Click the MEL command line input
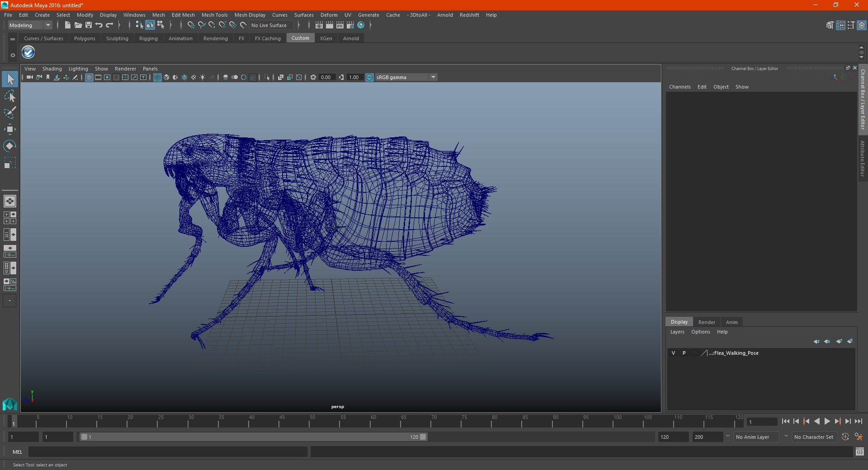This screenshot has width=868, height=470. [168, 451]
